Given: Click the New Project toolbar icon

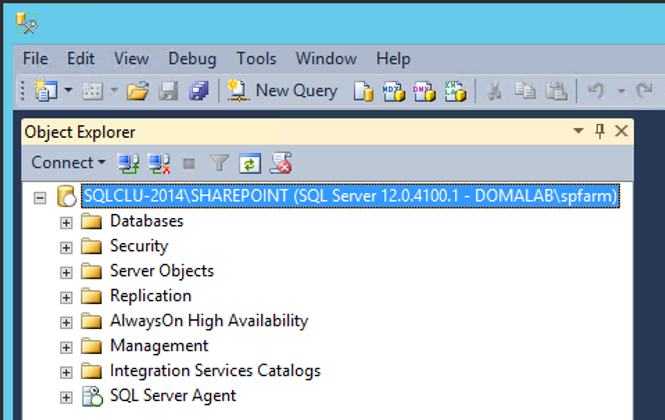Looking at the screenshot, I should click(x=46, y=90).
